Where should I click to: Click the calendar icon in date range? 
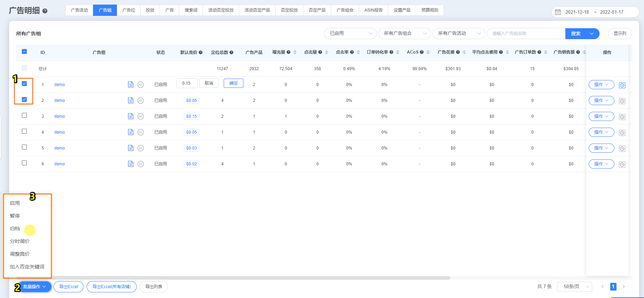(x=558, y=12)
